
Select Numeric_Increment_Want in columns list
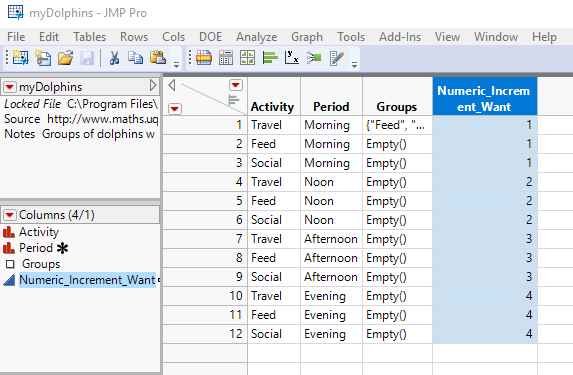click(87, 280)
